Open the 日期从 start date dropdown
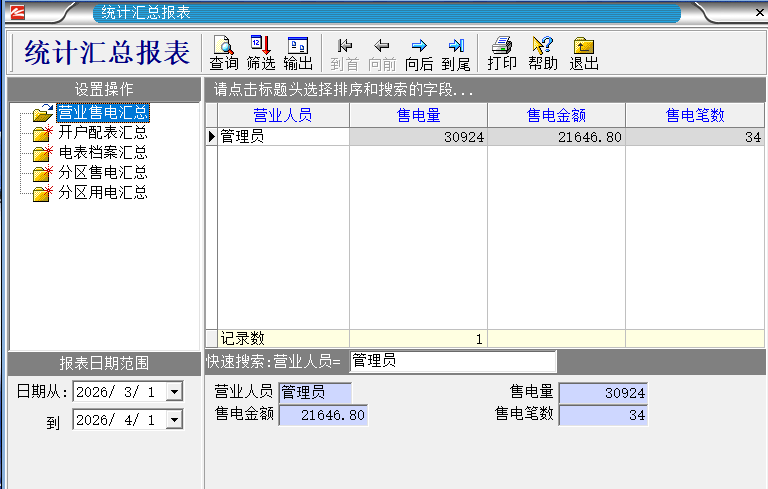This screenshot has height=489, width=768. click(x=175, y=392)
